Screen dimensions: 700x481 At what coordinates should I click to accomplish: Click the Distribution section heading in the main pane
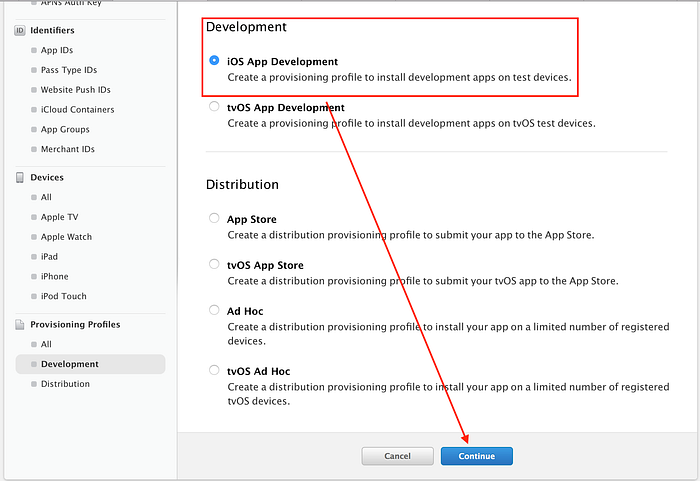click(x=242, y=184)
